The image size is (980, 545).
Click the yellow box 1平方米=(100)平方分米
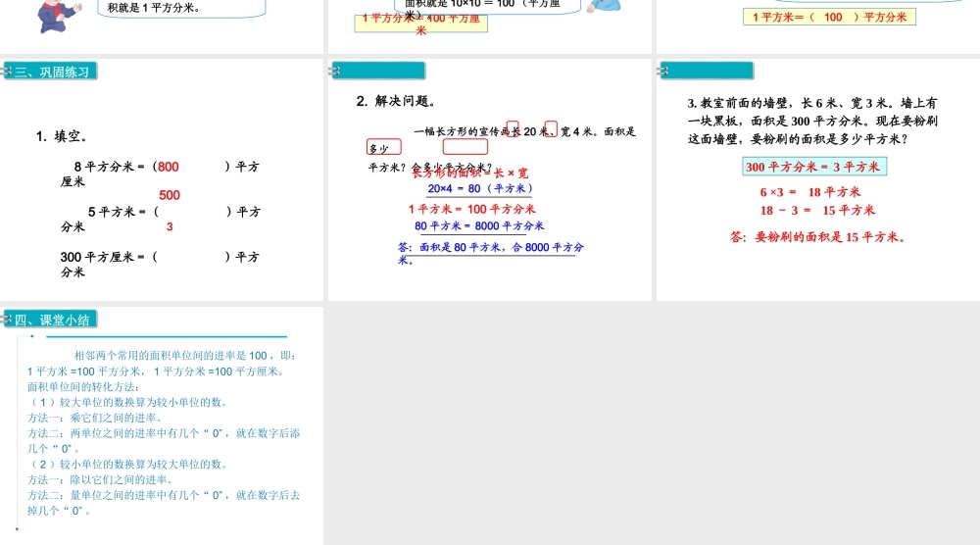point(829,17)
